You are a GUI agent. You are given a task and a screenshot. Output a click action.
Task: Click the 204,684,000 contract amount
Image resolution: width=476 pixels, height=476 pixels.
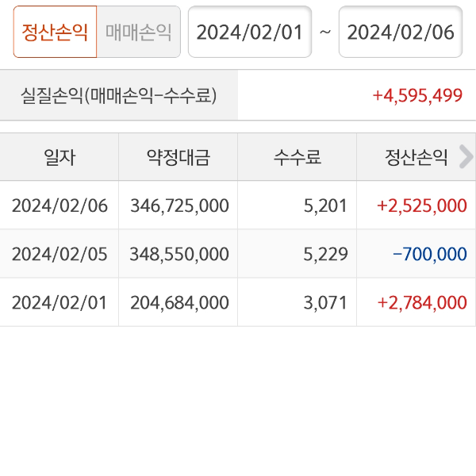pyautogui.click(x=179, y=302)
